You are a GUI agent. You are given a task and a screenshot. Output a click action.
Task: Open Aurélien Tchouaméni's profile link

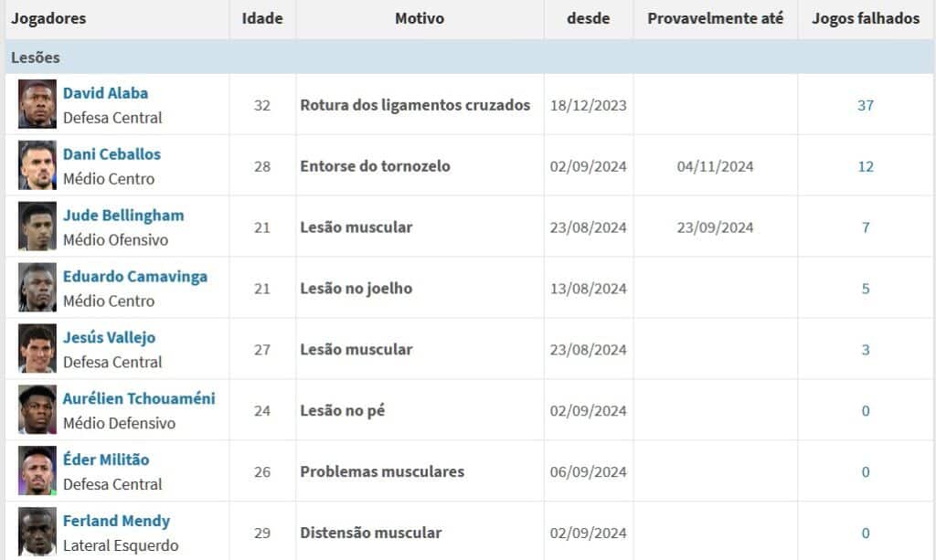[x=139, y=399]
